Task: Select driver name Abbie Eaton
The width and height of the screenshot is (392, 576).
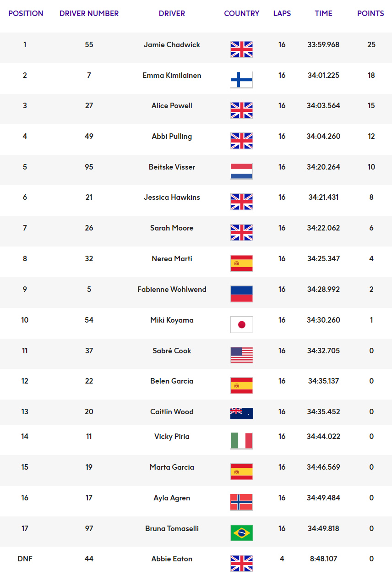Action: tap(172, 559)
